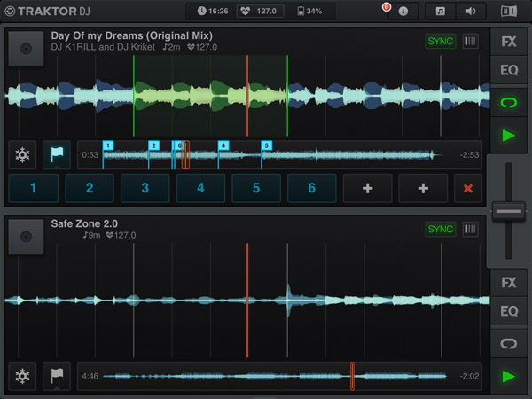Toggle SYNC on Day Of my Dreams deck
The image size is (532, 399).
pyautogui.click(x=441, y=42)
